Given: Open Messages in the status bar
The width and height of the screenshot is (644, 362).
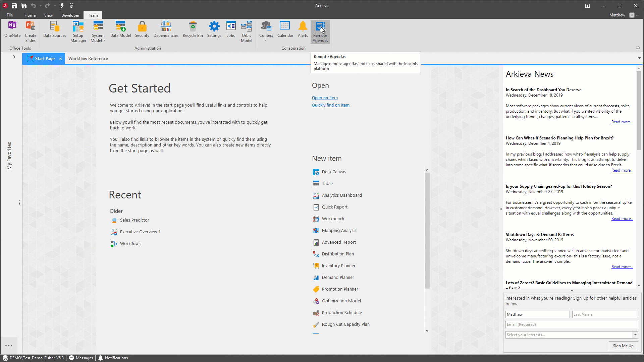Looking at the screenshot, I should pyautogui.click(x=81, y=358).
